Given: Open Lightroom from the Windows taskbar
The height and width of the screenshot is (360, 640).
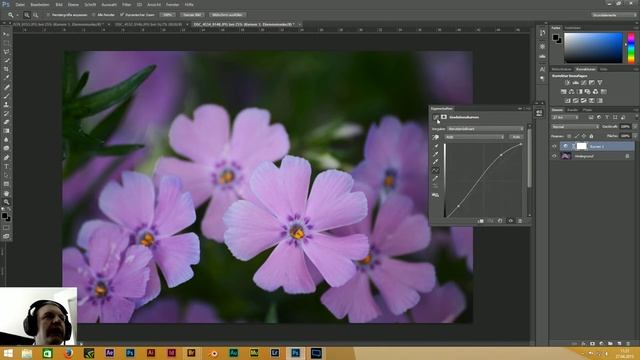Looking at the screenshot, I should [275, 353].
